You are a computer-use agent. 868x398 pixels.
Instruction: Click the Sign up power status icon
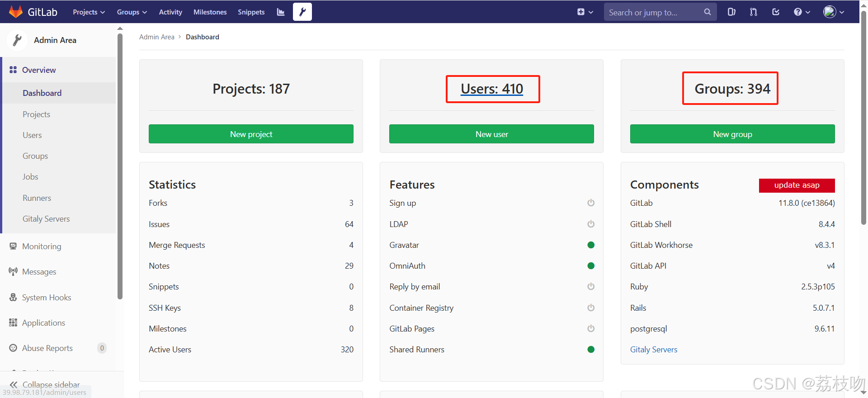(x=591, y=203)
